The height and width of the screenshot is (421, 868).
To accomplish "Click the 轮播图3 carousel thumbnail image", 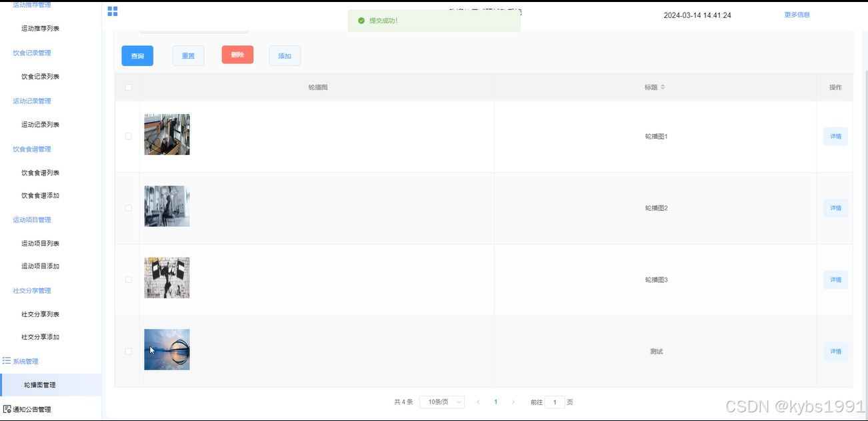I will point(167,278).
